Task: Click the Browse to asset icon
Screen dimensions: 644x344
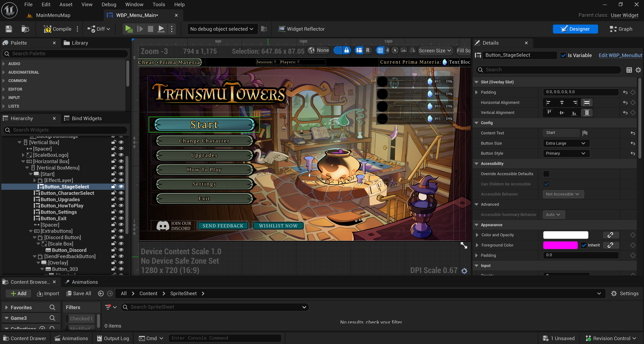Action: (x=25, y=29)
